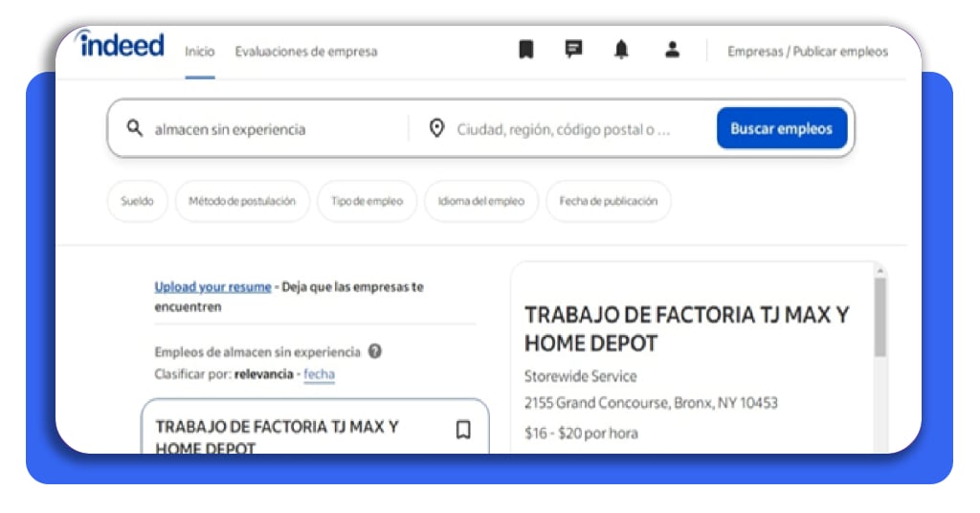This screenshot has height=513, width=980.
Task: Click the help question mark icon
Action: tap(375, 351)
